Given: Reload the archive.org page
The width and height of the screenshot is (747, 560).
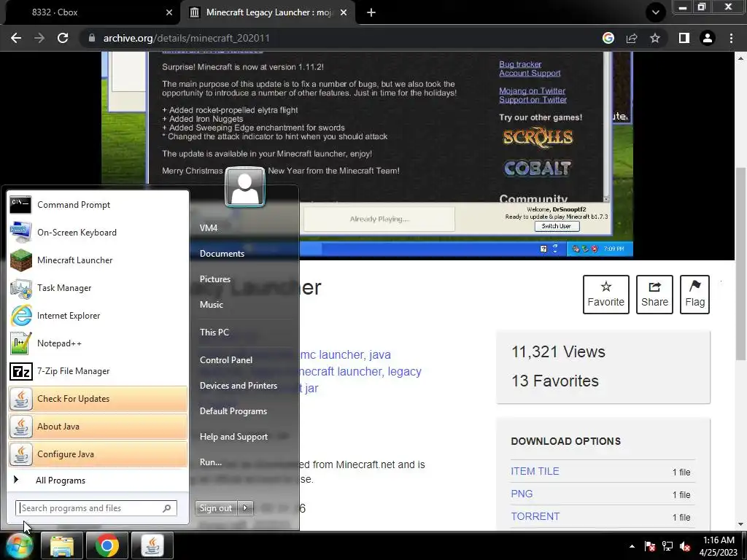Looking at the screenshot, I should click(63, 38).
